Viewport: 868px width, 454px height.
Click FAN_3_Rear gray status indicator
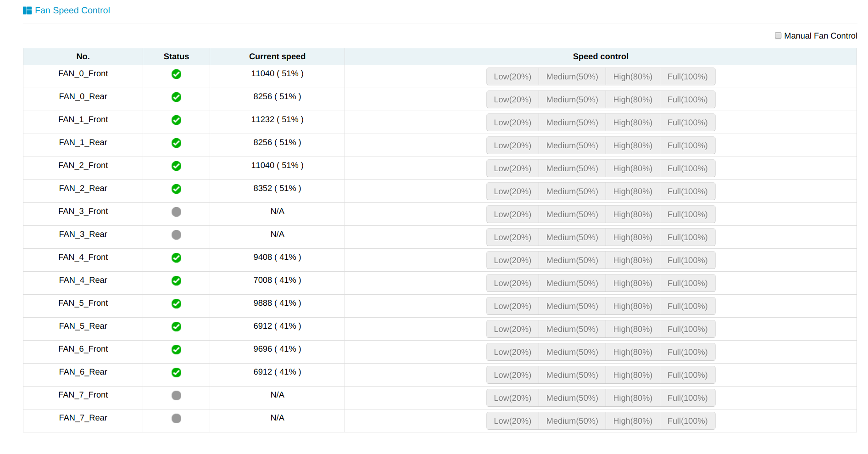pyautogui.click(x=176, y=235)
